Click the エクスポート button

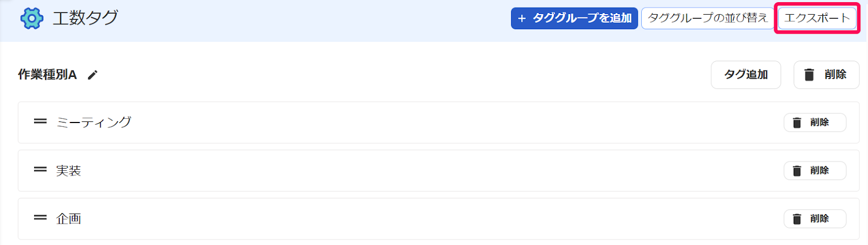coord(816,18)
